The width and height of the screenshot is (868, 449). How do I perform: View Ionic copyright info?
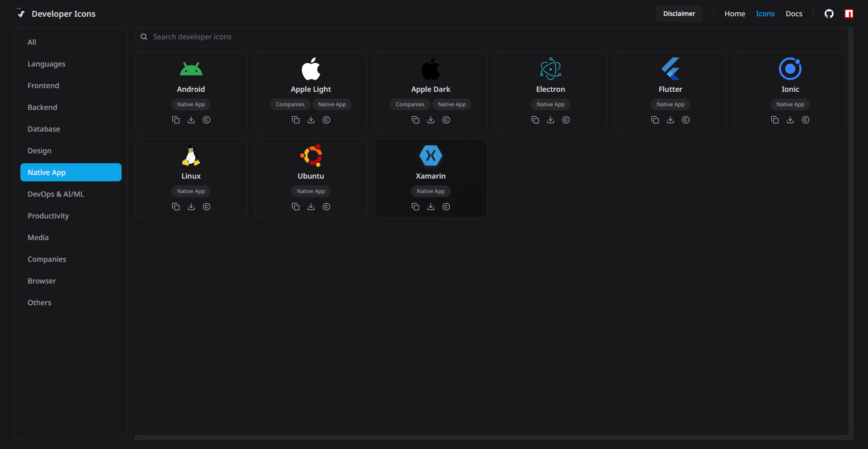click(x=806, y=120)
